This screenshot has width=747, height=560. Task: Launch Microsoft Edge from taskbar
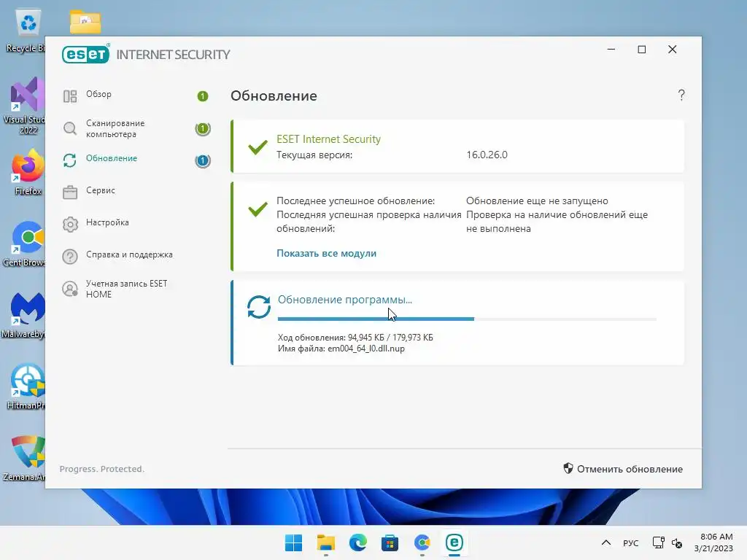pyautogui.click(x=357, y=542)
